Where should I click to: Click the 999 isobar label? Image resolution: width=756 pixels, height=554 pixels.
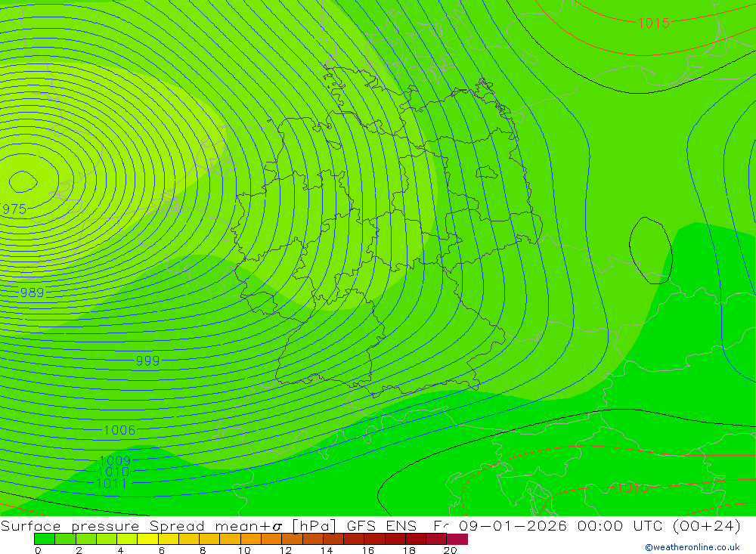pyautogui.click(x=147, y=361)
